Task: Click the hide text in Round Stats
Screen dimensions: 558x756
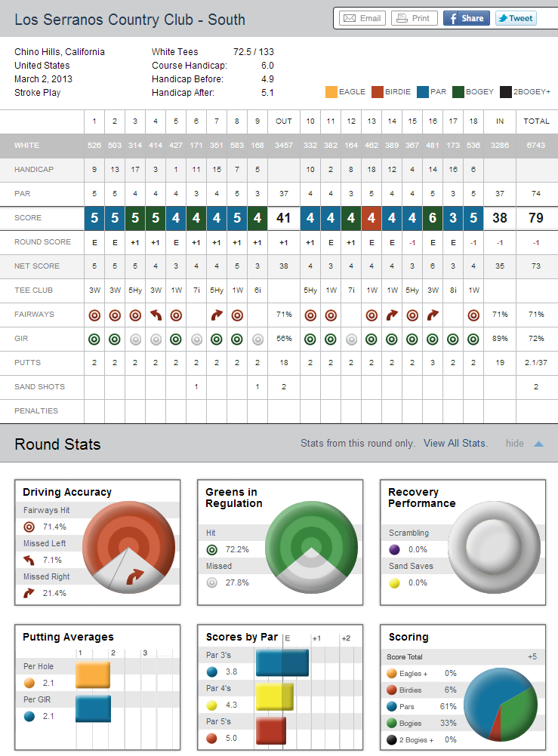Action: (x=515, y=443)
